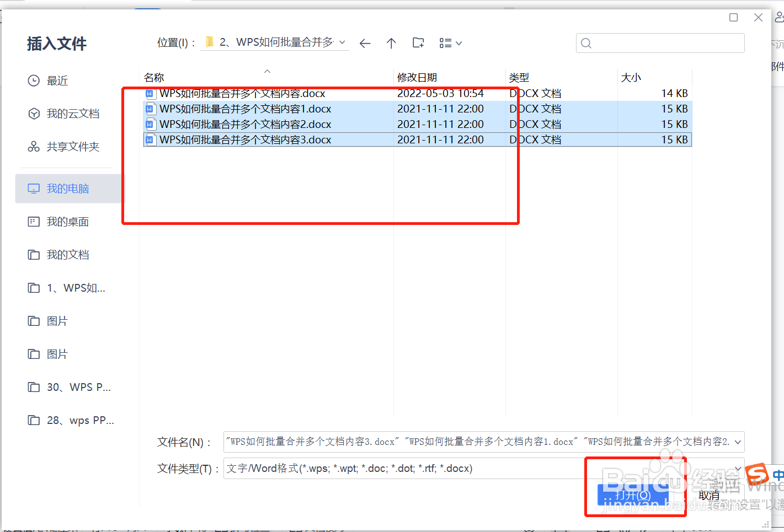784x532 pixels.
Task: Sort files by 大小 column
Action: [x=631, y=78]
